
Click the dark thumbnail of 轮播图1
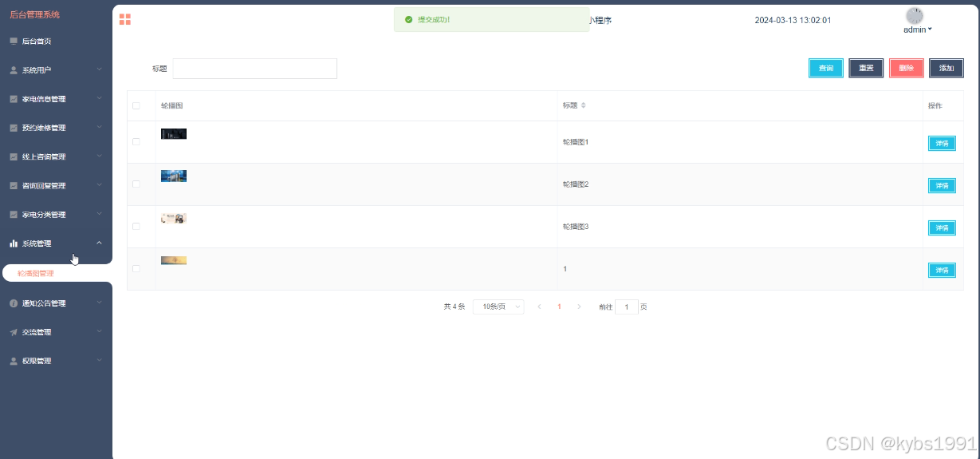coord(174,133)
